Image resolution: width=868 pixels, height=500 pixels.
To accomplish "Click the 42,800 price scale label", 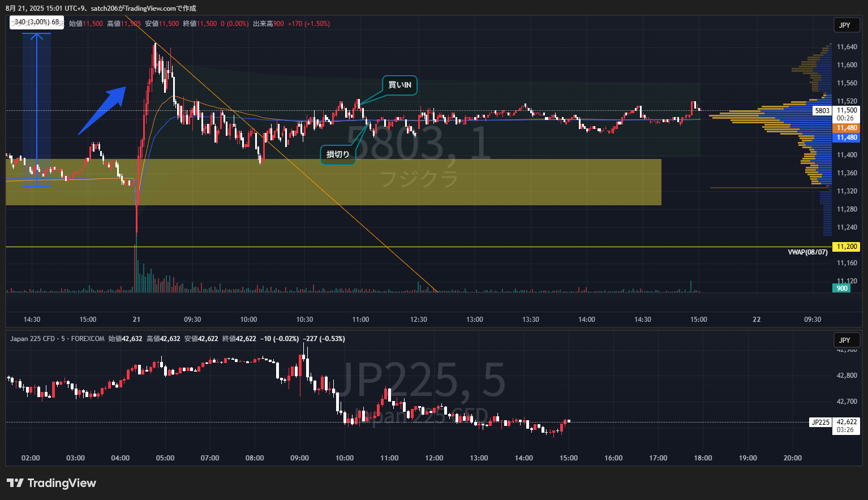I will [x=846, y=376].
